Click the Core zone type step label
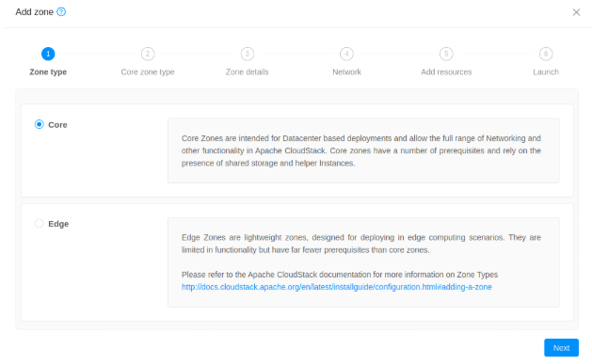This screenshot has height=364, width=592. [148, 72]
